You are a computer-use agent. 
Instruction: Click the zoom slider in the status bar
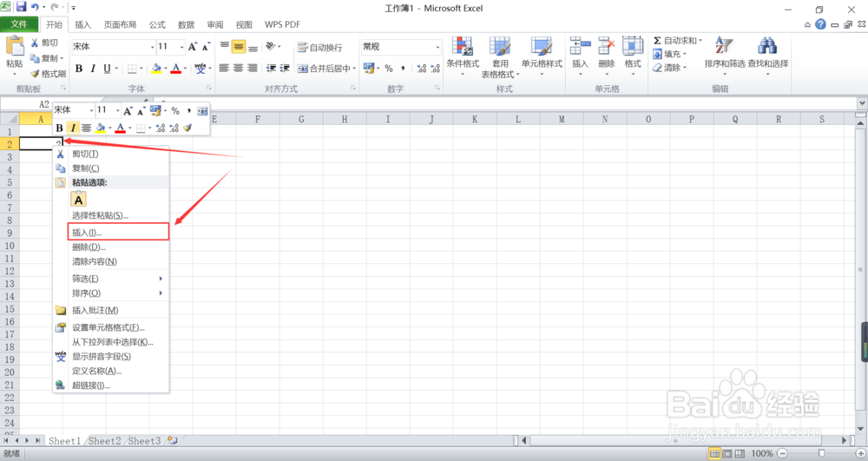coord(821,454)
